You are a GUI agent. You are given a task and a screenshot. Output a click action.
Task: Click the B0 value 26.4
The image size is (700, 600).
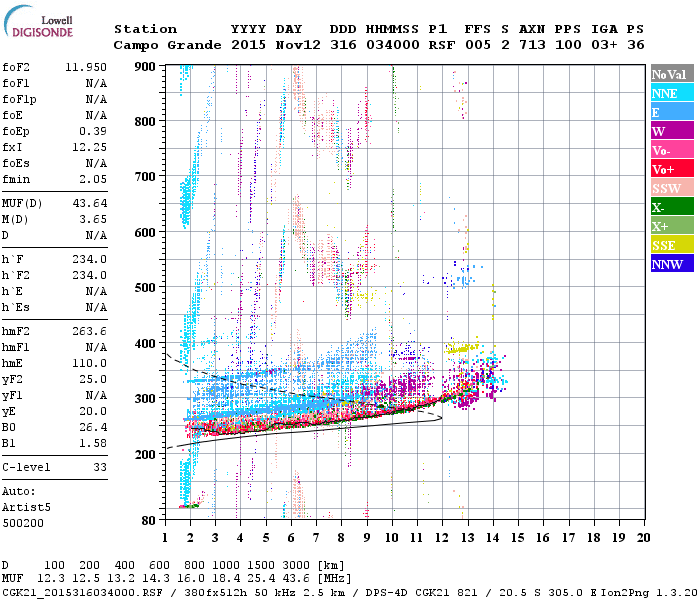click(x=93, y=428)
